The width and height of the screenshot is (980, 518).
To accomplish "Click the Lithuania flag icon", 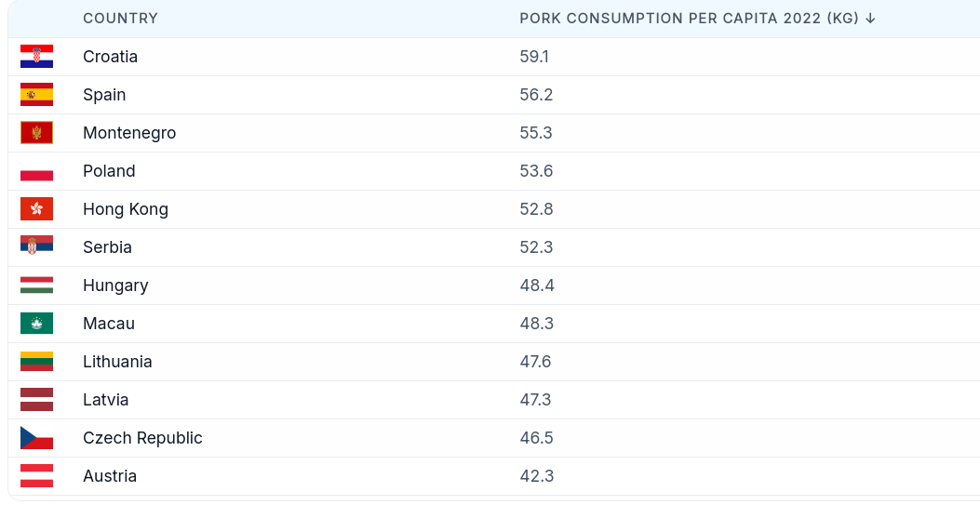I will point(37,361).
